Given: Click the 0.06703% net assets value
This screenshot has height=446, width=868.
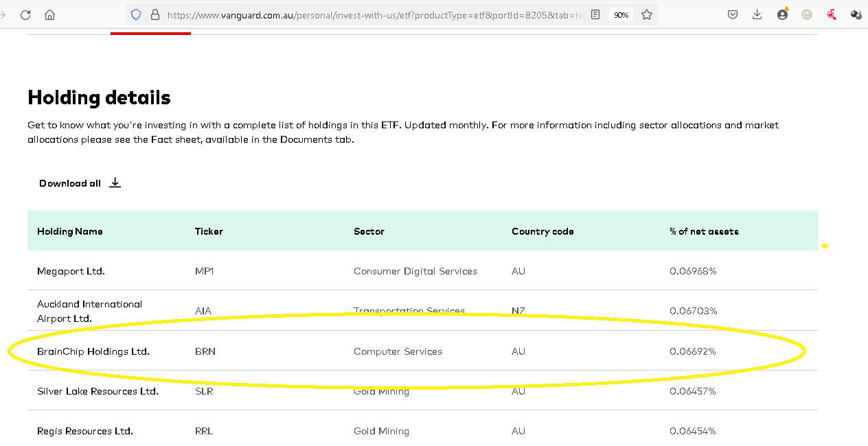Looking at the screenshot, I should [693, 311].
